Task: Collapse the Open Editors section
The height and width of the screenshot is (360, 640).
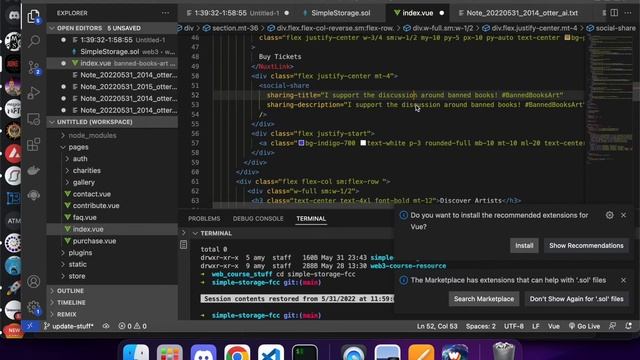Action: coord(112,28)
